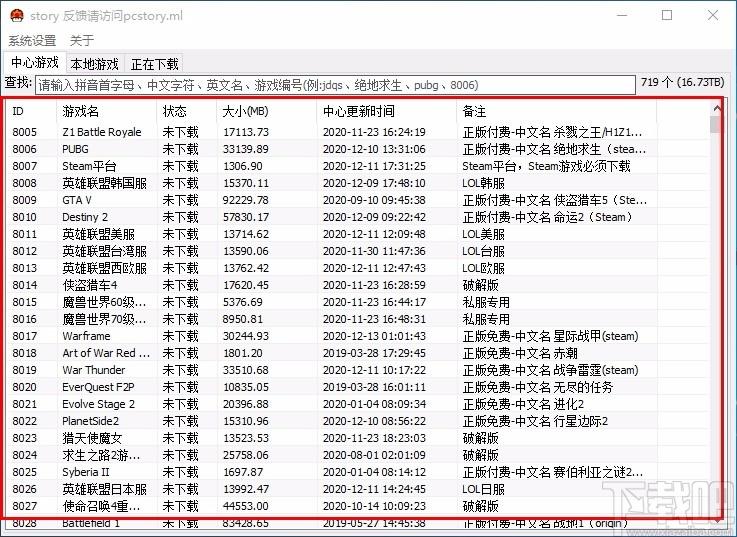
Task: Select the PUBG game row
Action: click(x=358, y=149)
